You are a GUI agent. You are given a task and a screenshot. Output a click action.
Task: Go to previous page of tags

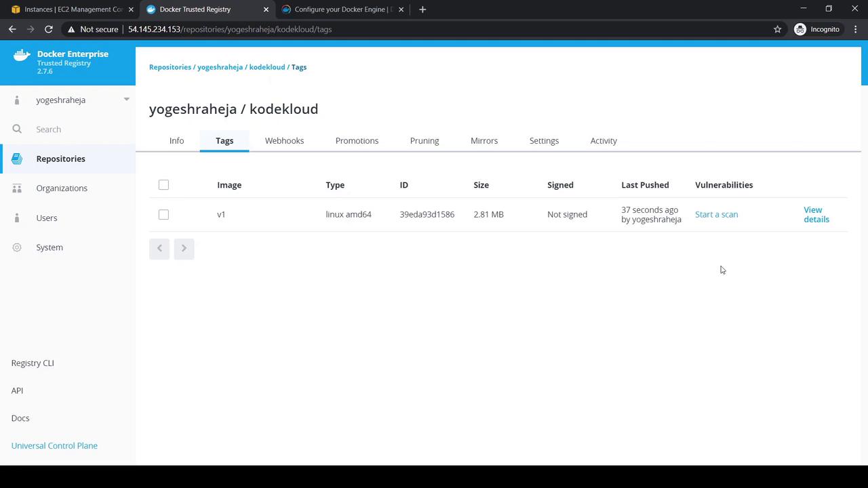click(x=159, y=249)
